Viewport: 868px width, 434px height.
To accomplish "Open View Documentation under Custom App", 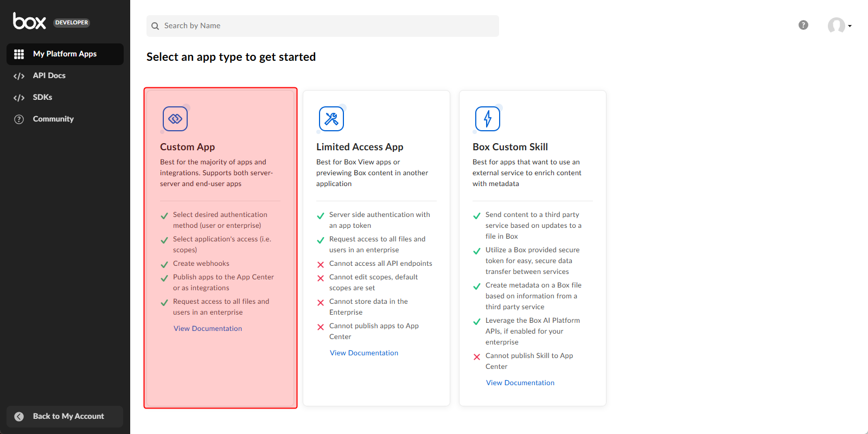I will [208, 329].
